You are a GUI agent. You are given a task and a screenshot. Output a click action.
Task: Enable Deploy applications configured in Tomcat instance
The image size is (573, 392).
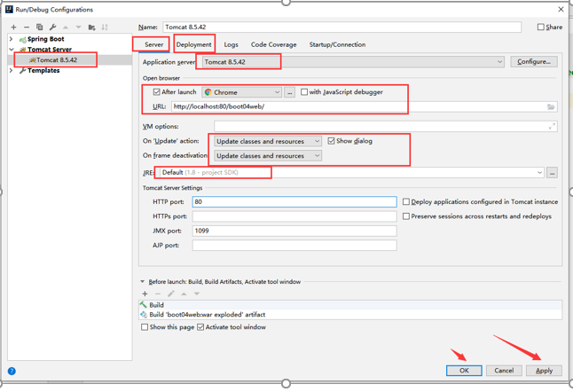click(406, 201)
